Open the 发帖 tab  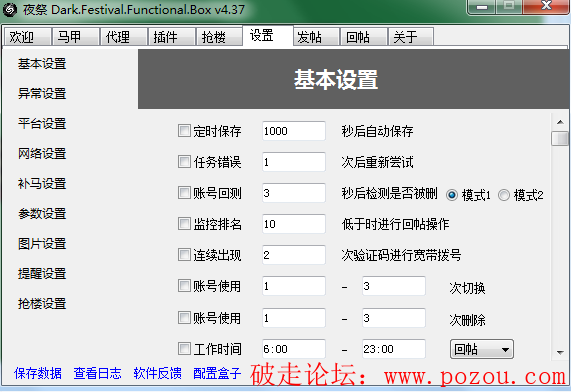coord(316,36)
